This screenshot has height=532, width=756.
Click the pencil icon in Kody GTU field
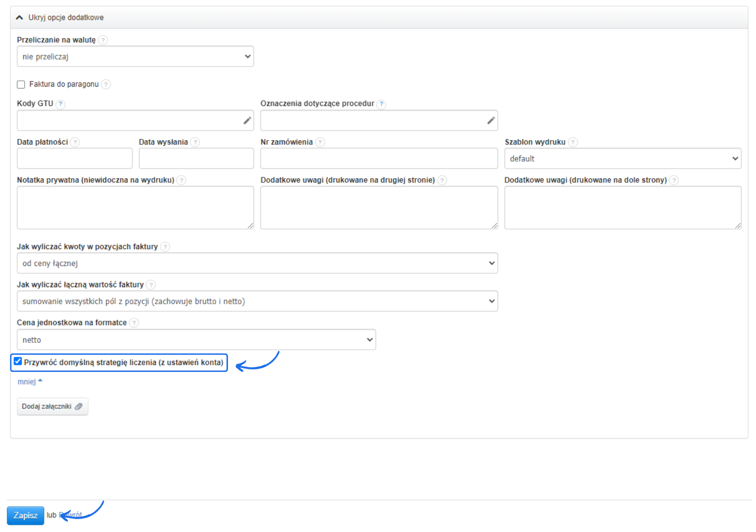[247, 121]
